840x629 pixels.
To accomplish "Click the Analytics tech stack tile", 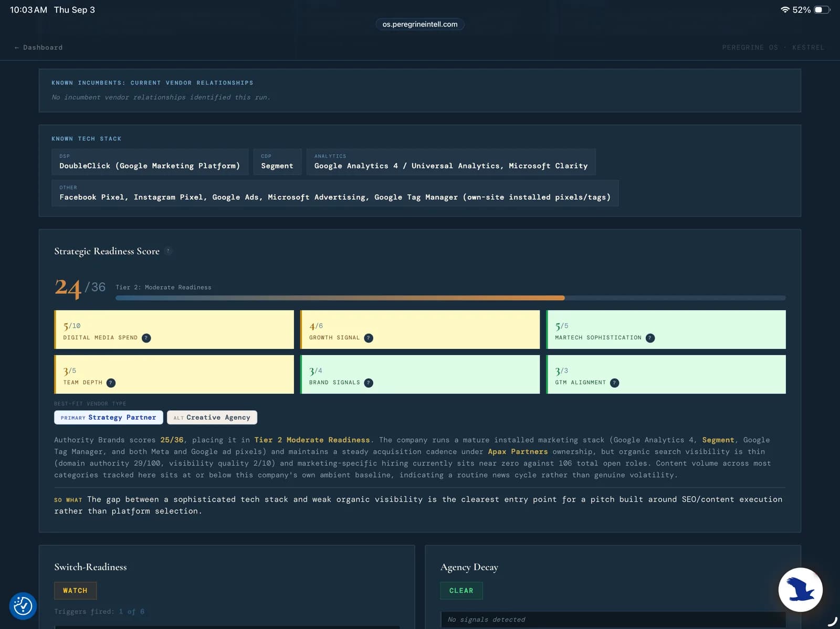I will pyautogui.click(x=451, y=162).
